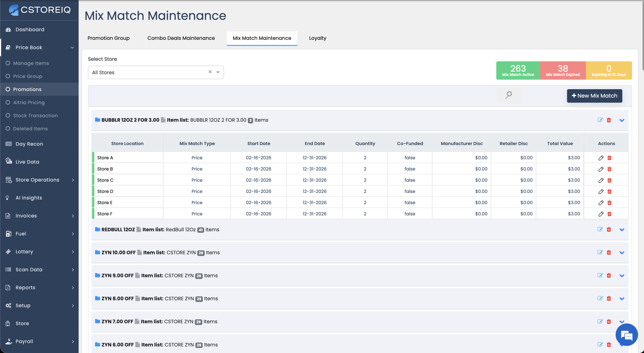644x353 pixels.
Task: Open the Select Store dropdown arrow
Action: 218,72
